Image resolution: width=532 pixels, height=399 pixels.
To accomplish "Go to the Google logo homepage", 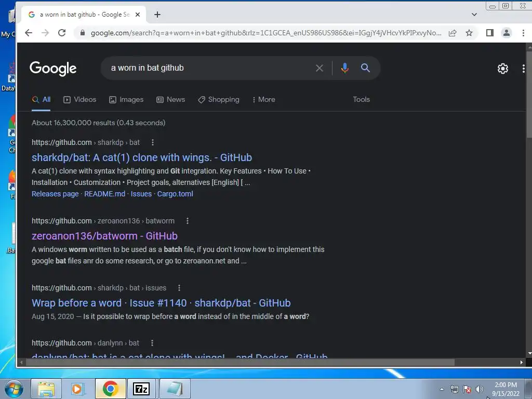I will click(x=53, y=69).
